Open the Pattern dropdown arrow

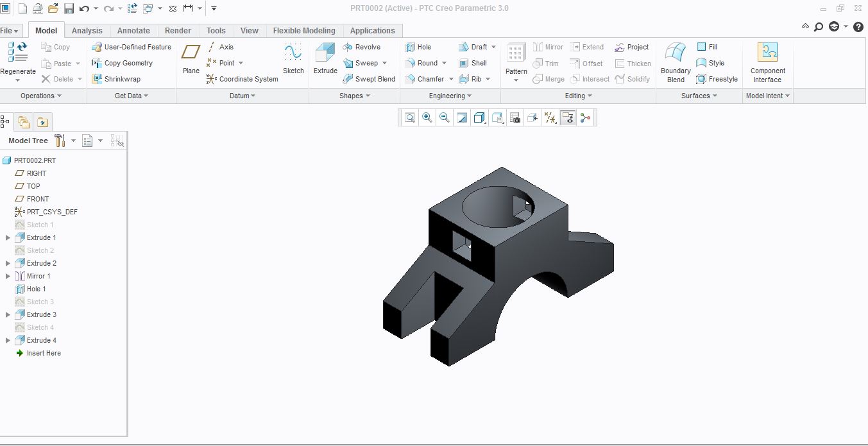tap(516, 80)
